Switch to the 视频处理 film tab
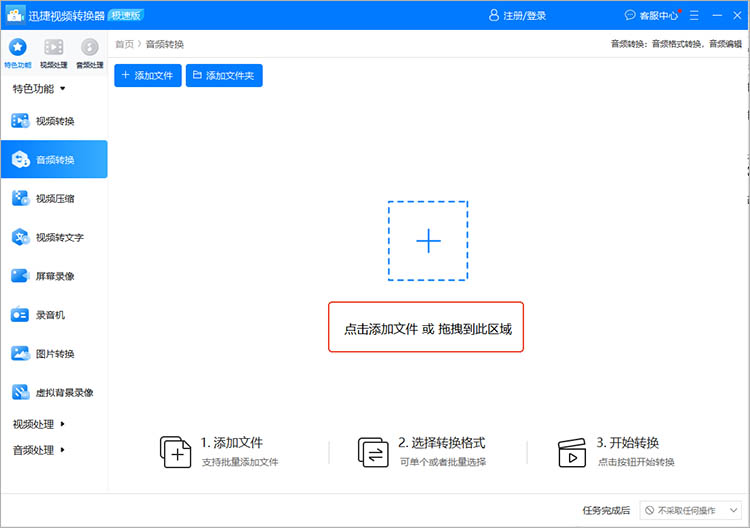The image size is (750, 528). 54,47
